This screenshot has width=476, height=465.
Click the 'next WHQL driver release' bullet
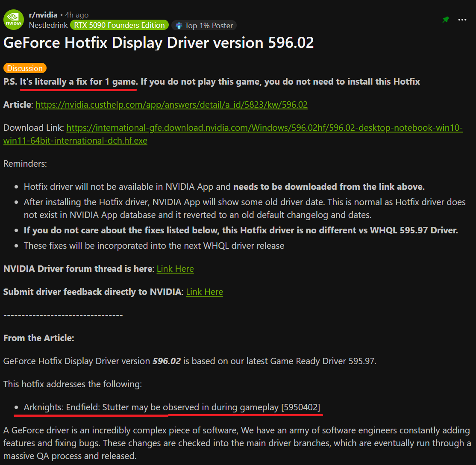(154, 246)
